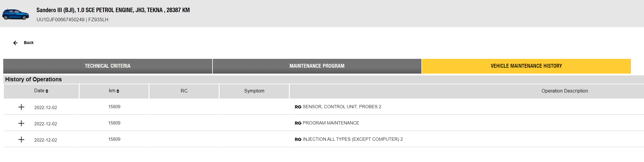This screenshot has height=162, width=644.
Task: Switch to the Technical Criteria tab
Action: (107, 66)
